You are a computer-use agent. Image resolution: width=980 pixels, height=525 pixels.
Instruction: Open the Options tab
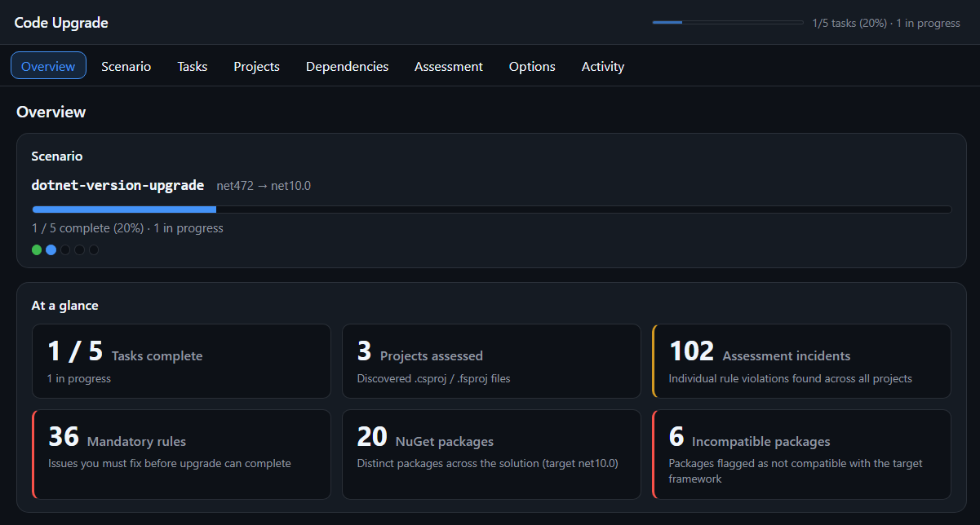pyautogui.click(x=532, y=66)
